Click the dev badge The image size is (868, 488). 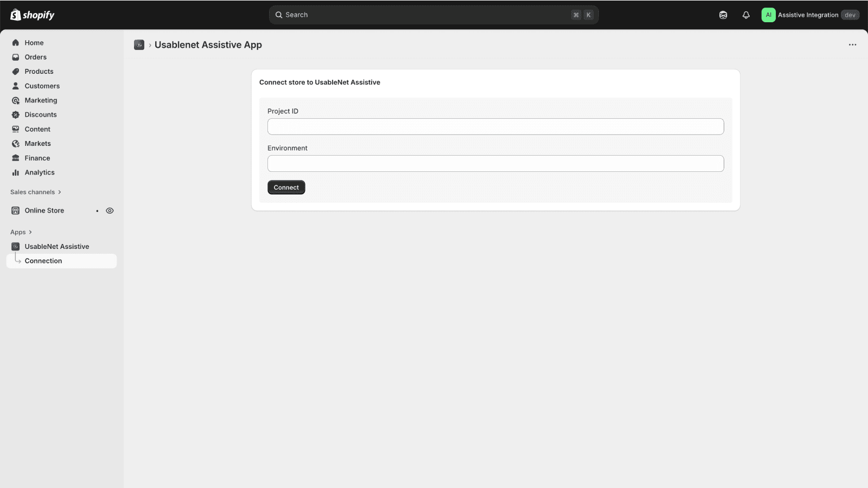click(850, 15)
